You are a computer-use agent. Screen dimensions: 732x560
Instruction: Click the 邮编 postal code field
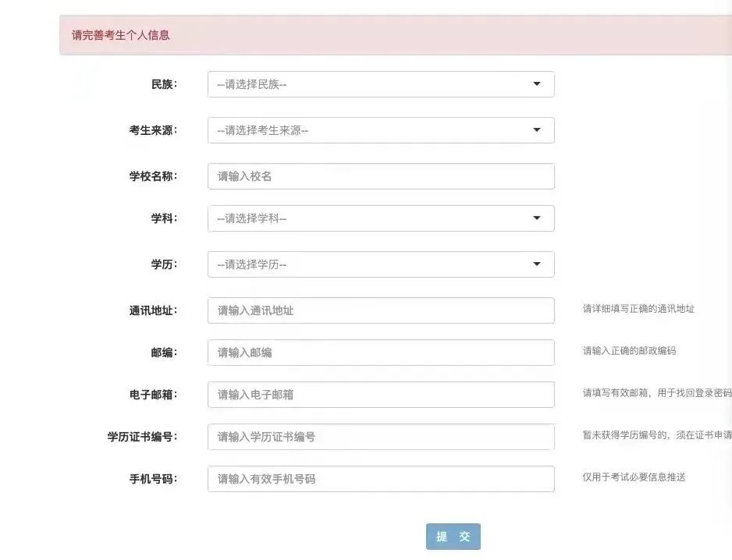pos(380,352)
